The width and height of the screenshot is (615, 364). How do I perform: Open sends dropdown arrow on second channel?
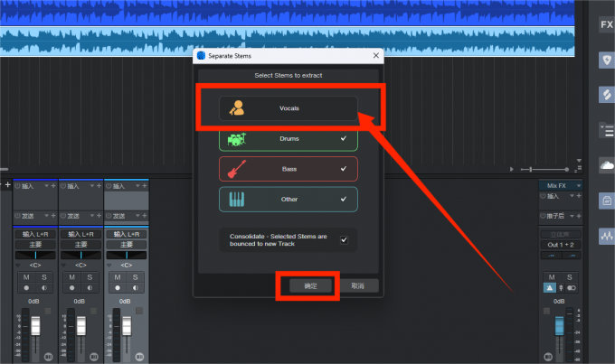click(91, 216)
